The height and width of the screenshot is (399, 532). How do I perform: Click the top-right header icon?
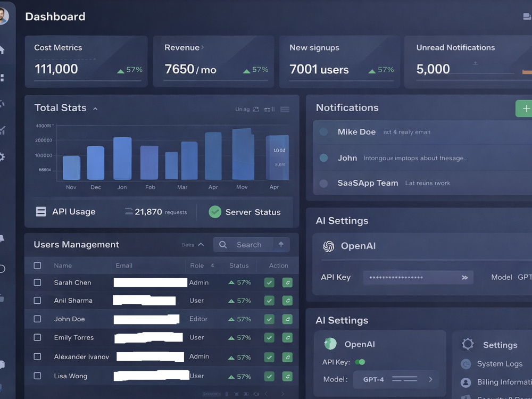527,16
